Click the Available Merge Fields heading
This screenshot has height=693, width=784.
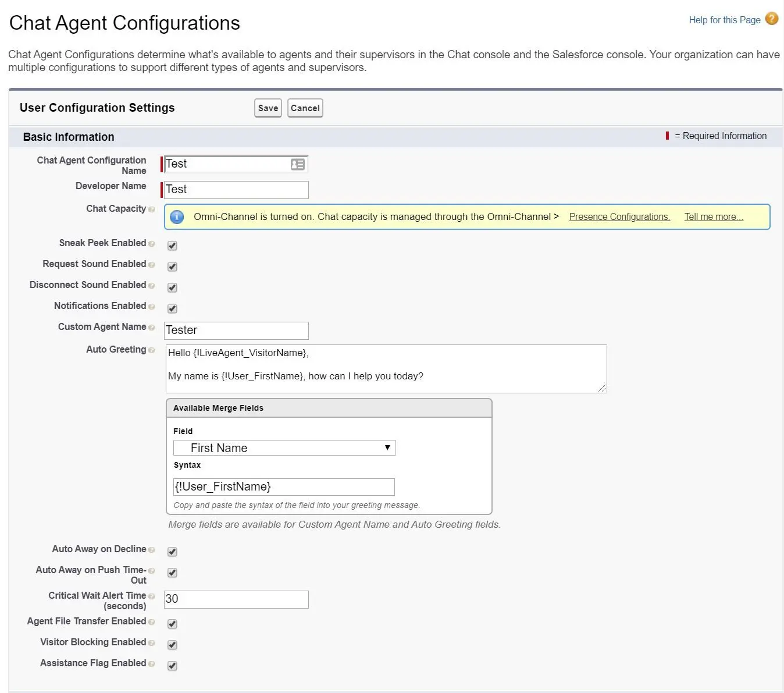click(218, 408)
